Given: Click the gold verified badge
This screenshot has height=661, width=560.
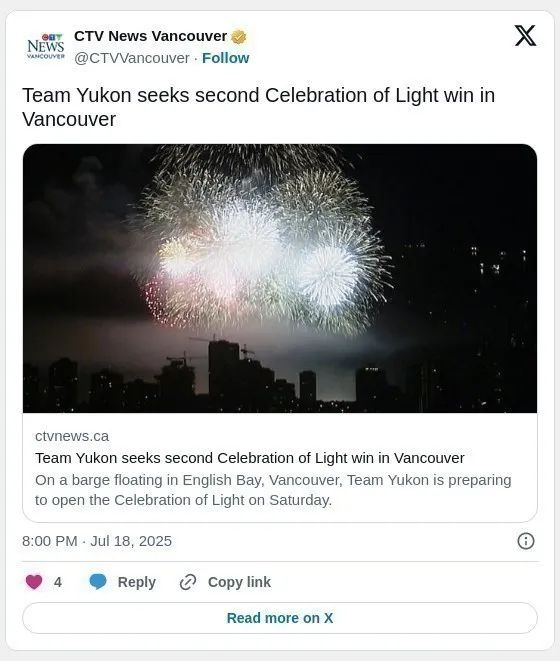Looking at the screenshot, I should tap(239, 37).
